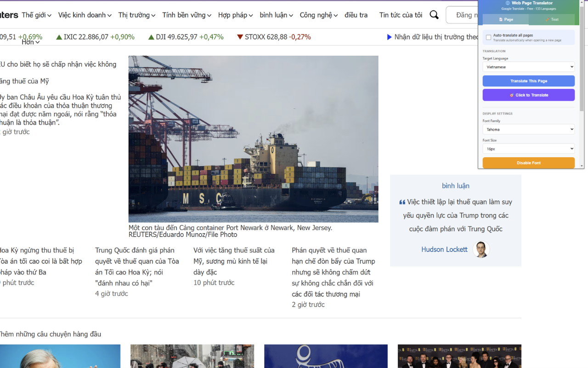Expand the Tính bền vững menu

pyautogui.click(x=187, y=15)
